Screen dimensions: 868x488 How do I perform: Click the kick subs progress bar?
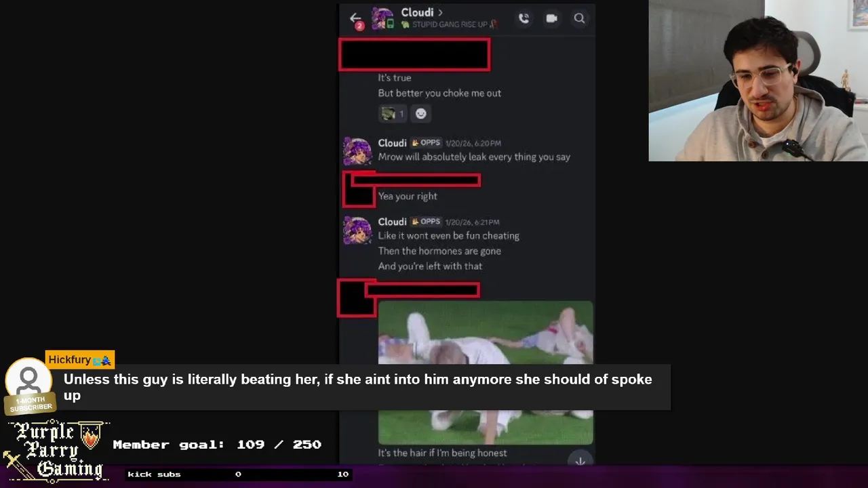tap(238, 474)
